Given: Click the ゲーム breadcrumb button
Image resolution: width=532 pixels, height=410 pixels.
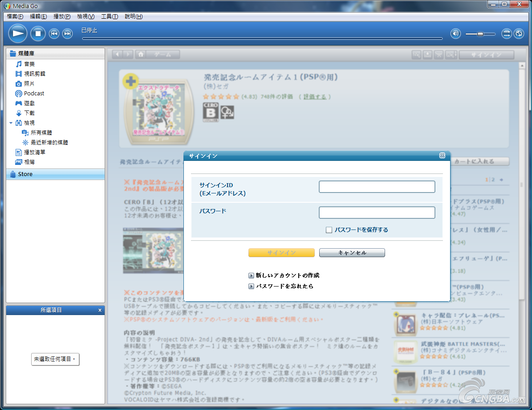Looking at the screenshot, I should [163, 54].
